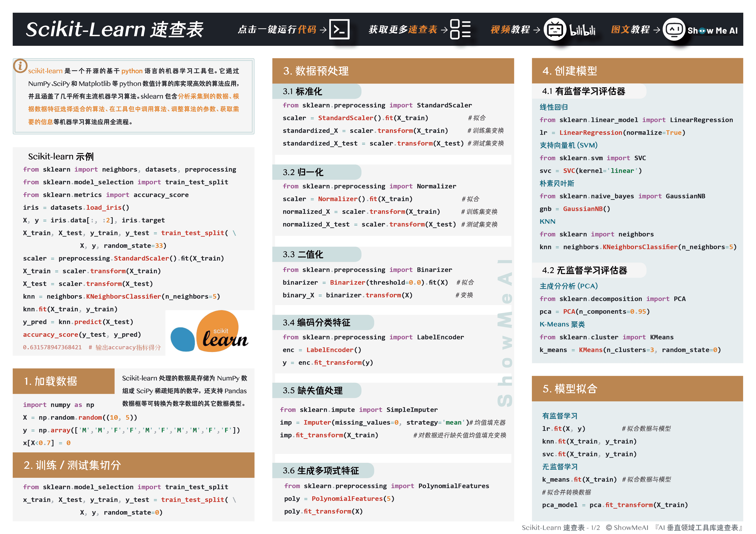Click '3.5 缺失值处理' subsection label

click(x=312, y=391)
